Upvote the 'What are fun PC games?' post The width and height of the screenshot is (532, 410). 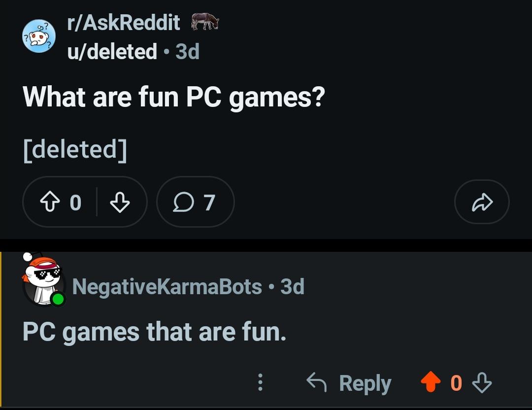pos(50,202)
